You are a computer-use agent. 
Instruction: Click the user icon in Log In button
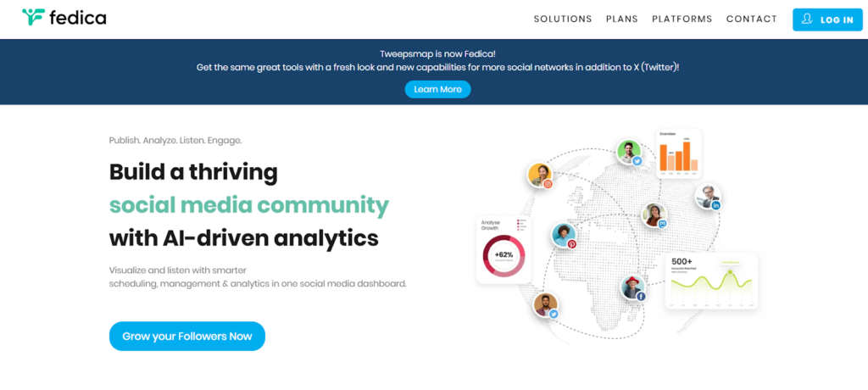point(806,19)
